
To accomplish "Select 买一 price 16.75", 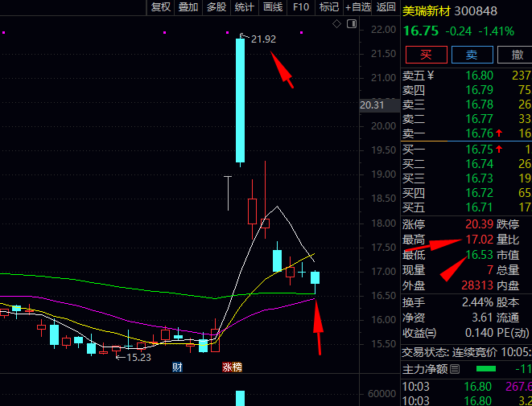I will click(480, 150).
